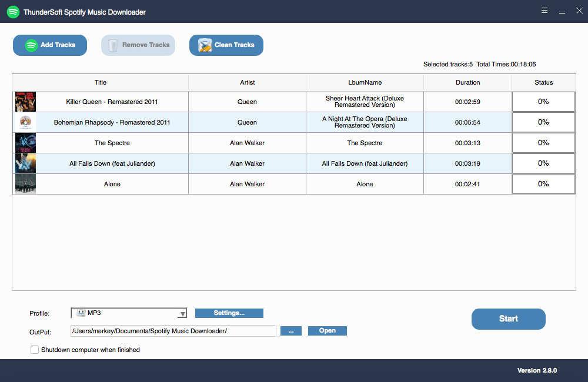
Task: Sort tracks by Title column header
Action: click(101, 82)
